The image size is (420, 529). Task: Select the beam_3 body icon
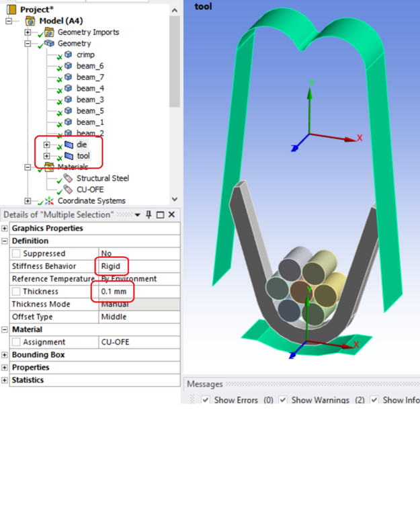68,99
